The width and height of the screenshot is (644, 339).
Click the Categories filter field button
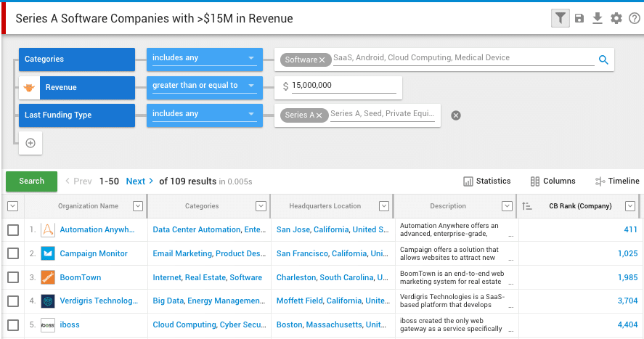click(77, 60)
